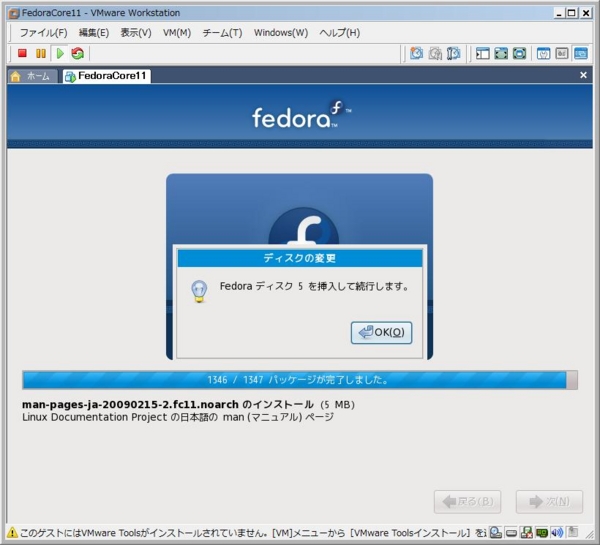Image resolution: width=600 pixels, height=545 pixels.
Task: Click OK(O) in the disk change dialog
Action: [382, 332]
